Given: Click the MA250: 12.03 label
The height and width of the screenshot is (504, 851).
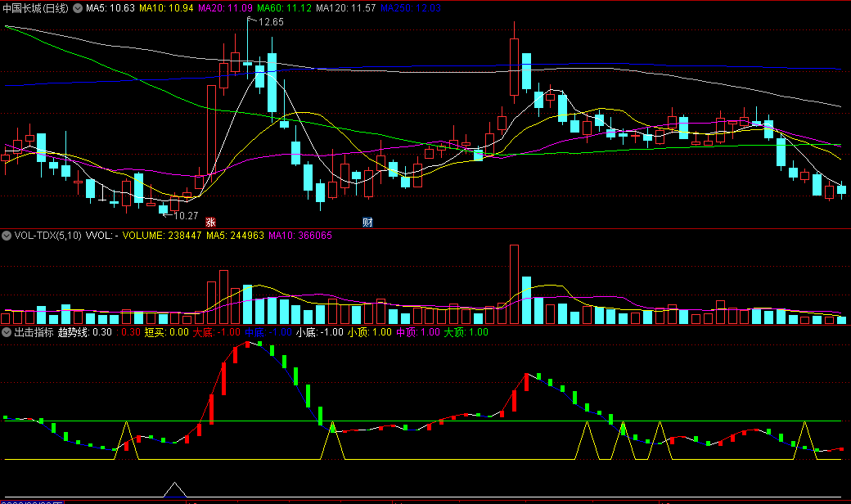Looking at the screenshot, I should click(411, 8).
